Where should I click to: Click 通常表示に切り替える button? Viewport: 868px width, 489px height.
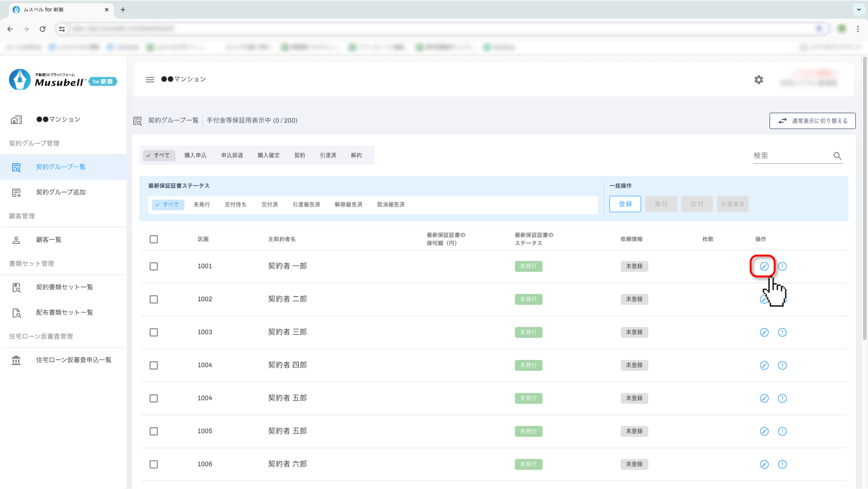click(x=812, y=121)
